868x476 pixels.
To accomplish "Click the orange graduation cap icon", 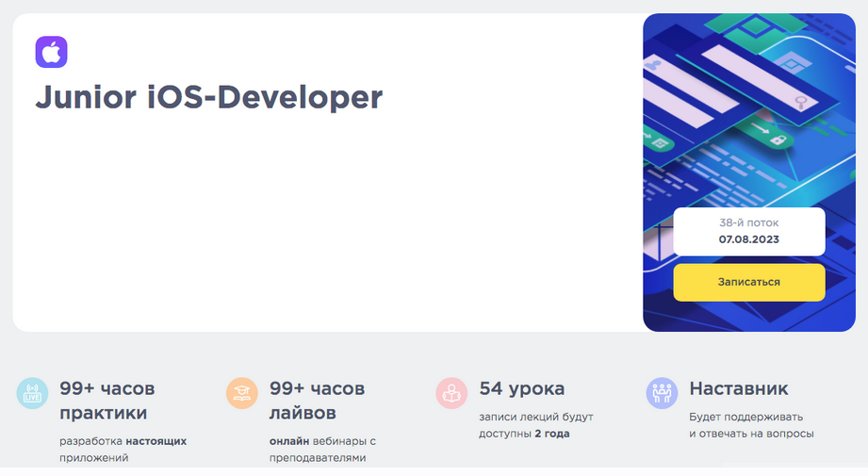I will point(242,393).
